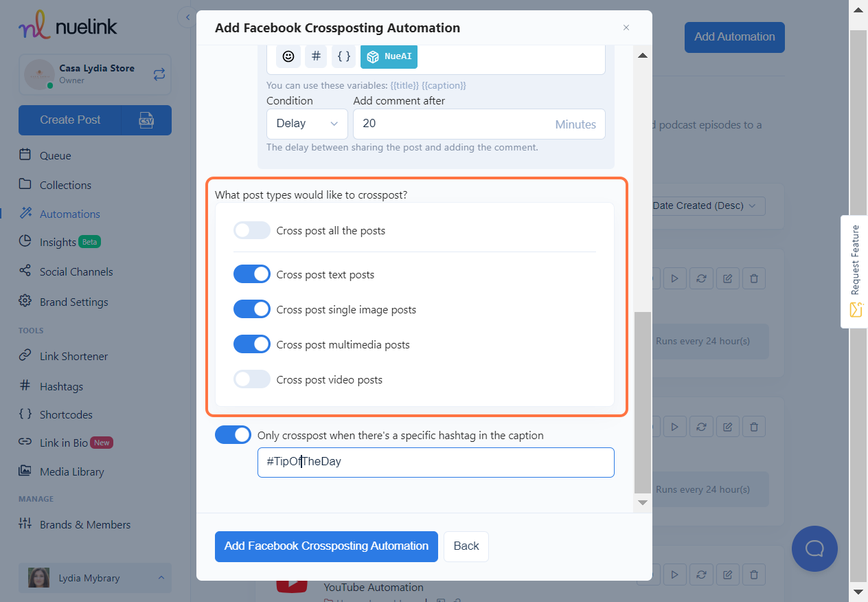Click dialog scrollbar down arrow
868x602 pixels.
(643, 502)
